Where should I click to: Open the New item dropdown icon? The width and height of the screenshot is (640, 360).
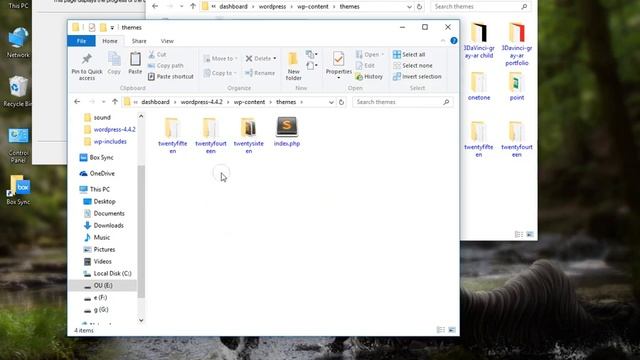tap(312, 54)
